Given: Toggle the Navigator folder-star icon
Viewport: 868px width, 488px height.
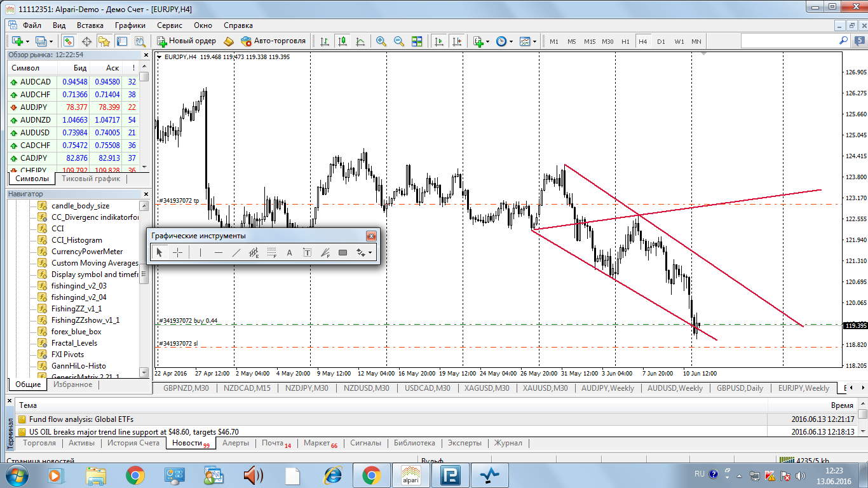Looking at the screenshot, I should point(104,41).
